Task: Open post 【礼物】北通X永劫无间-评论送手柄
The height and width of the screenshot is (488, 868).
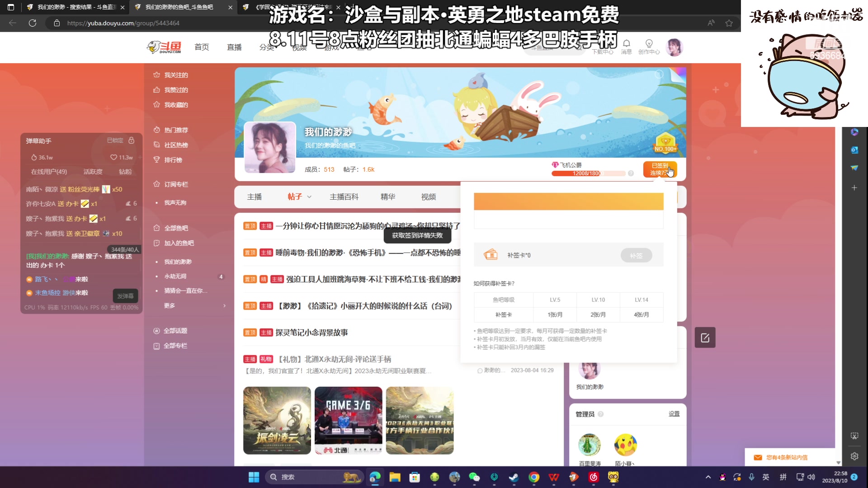Action: pos(335,359)
